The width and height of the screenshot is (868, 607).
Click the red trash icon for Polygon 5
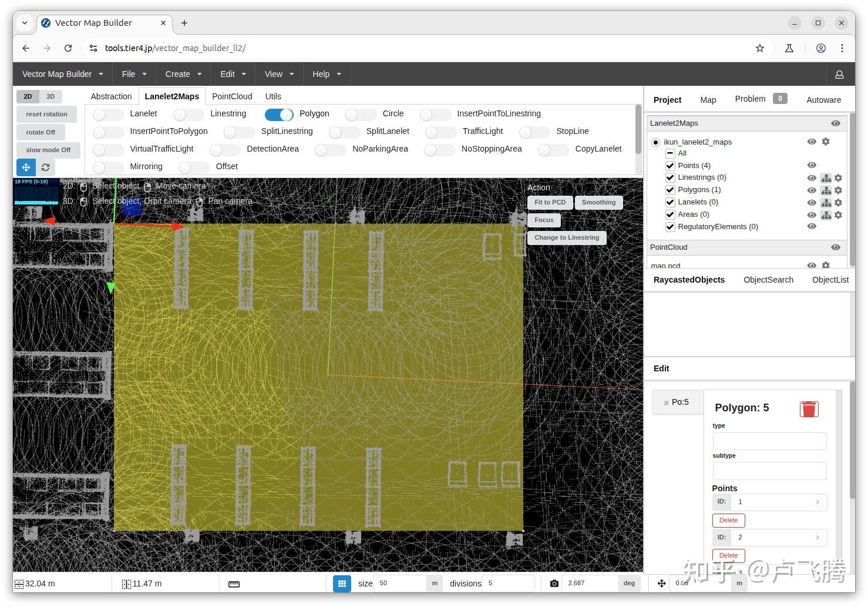(809, 409)
